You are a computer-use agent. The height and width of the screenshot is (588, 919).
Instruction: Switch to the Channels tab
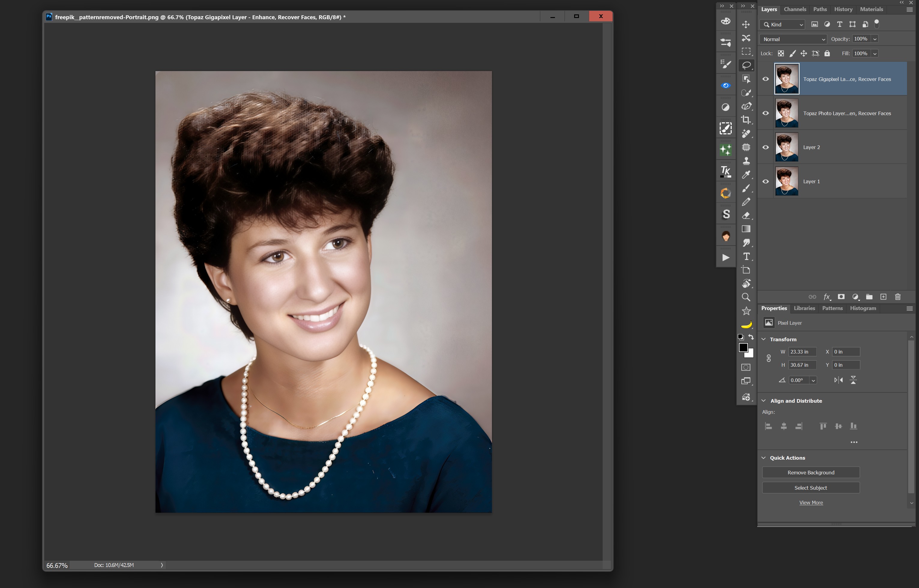[794, 9]
